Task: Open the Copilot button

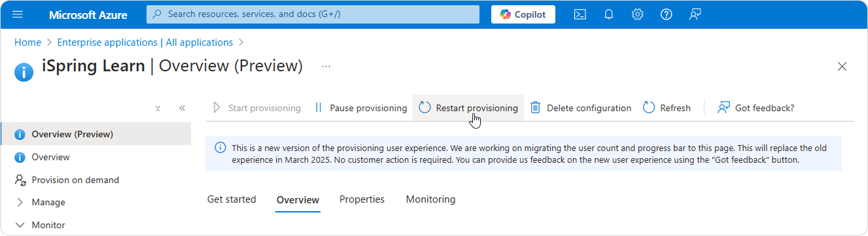Action: (x=523, y=14)
